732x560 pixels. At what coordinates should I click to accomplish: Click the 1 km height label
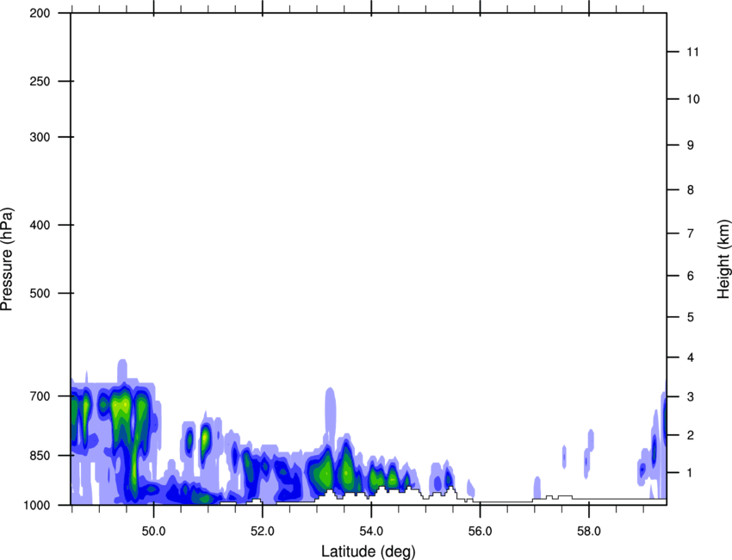[690, 473]
